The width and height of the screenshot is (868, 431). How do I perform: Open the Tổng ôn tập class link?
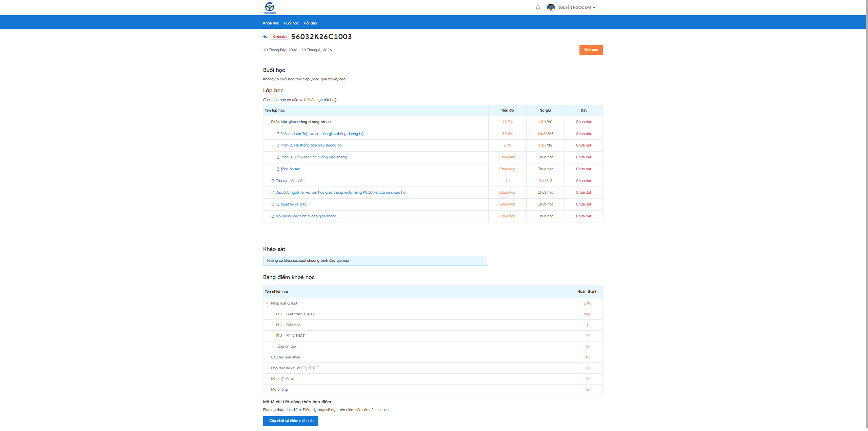click(290, 169)
